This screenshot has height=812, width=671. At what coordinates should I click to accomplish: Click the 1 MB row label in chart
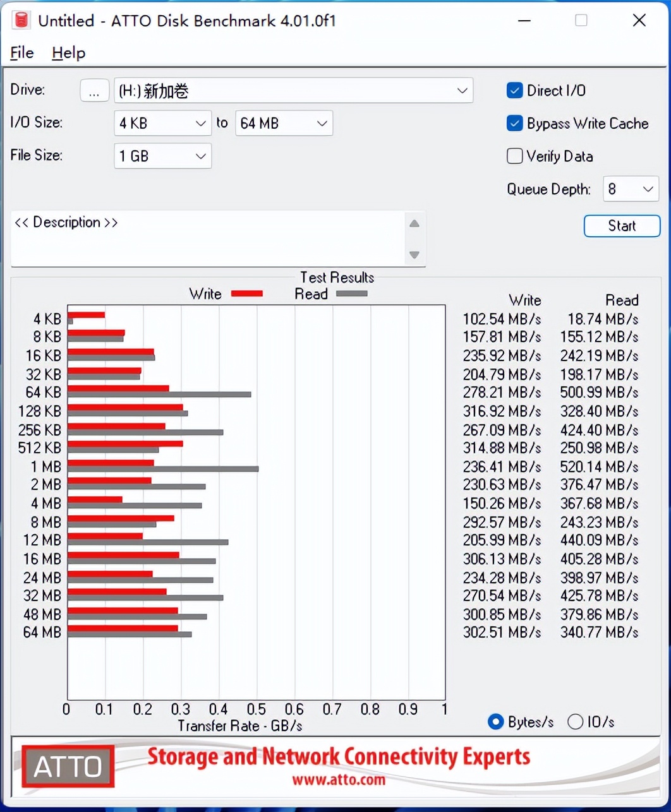tap(46, 467)
